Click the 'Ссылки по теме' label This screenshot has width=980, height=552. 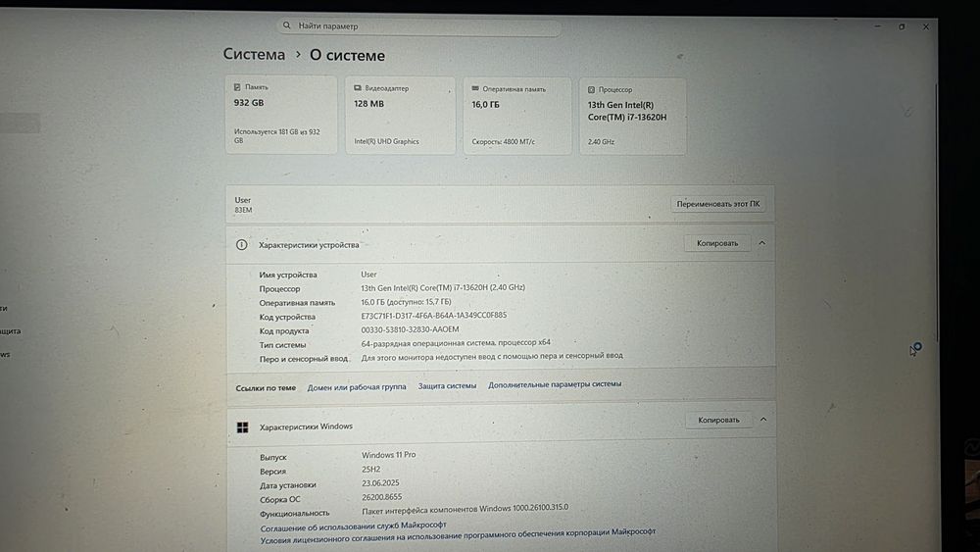[266, 387]
